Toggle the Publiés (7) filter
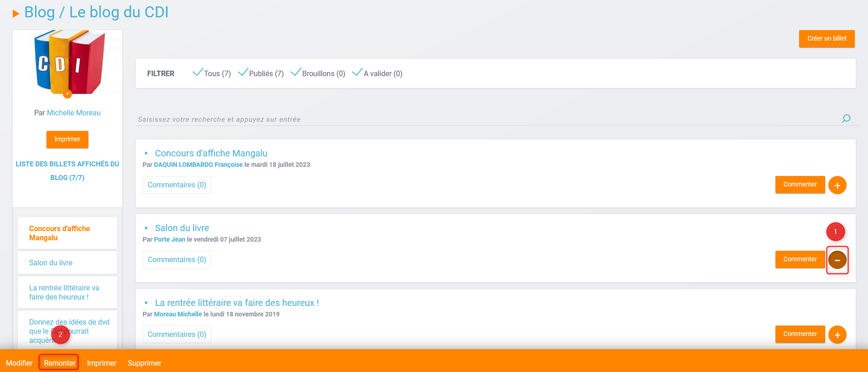The image size is (868, 372). click(x=261, y=73)
